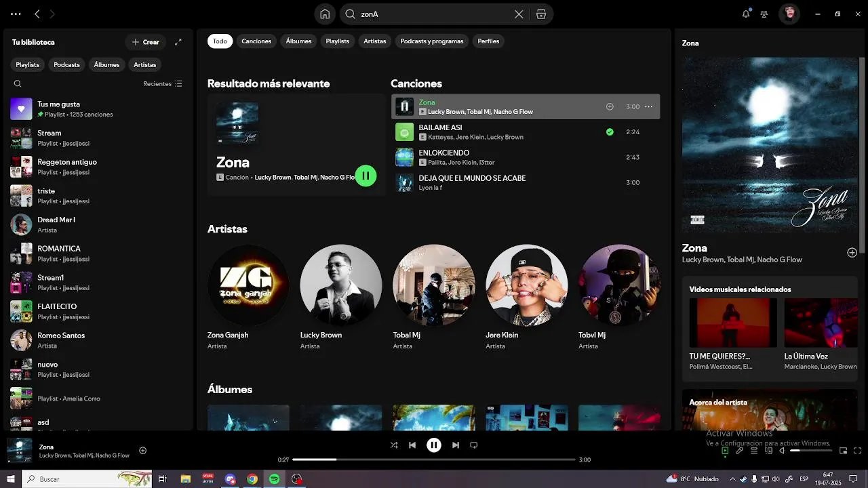868x488 pixels.
Task: Add Zona to library in right panel
Action: 852,253
